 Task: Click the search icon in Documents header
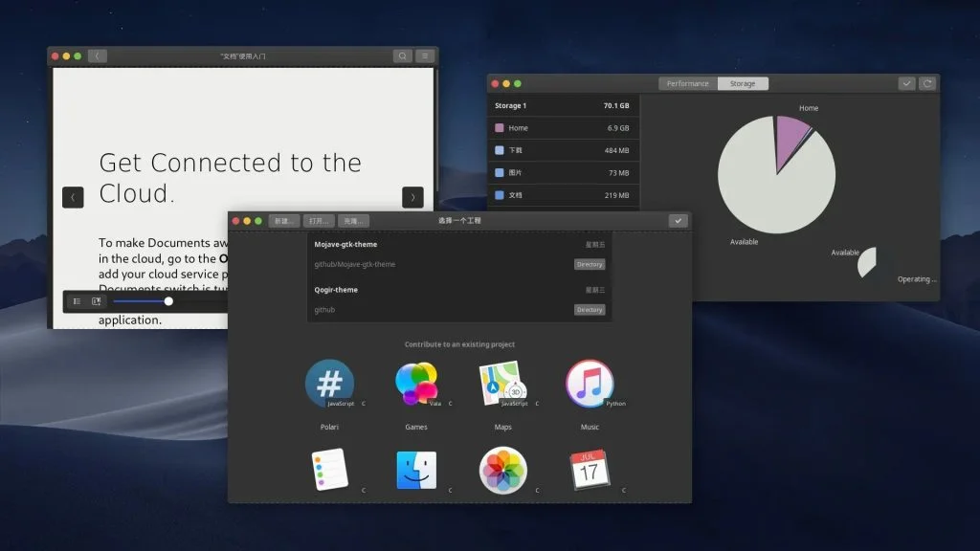point(403,56)
